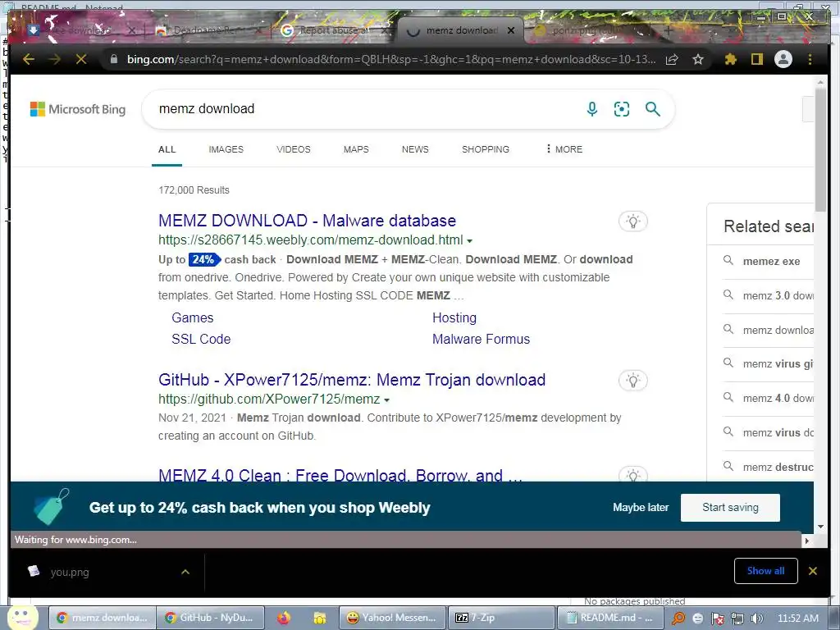Stop loading the page with X button
The height and width of the screenshot is (630, 840).
click(x=81, y=59)
